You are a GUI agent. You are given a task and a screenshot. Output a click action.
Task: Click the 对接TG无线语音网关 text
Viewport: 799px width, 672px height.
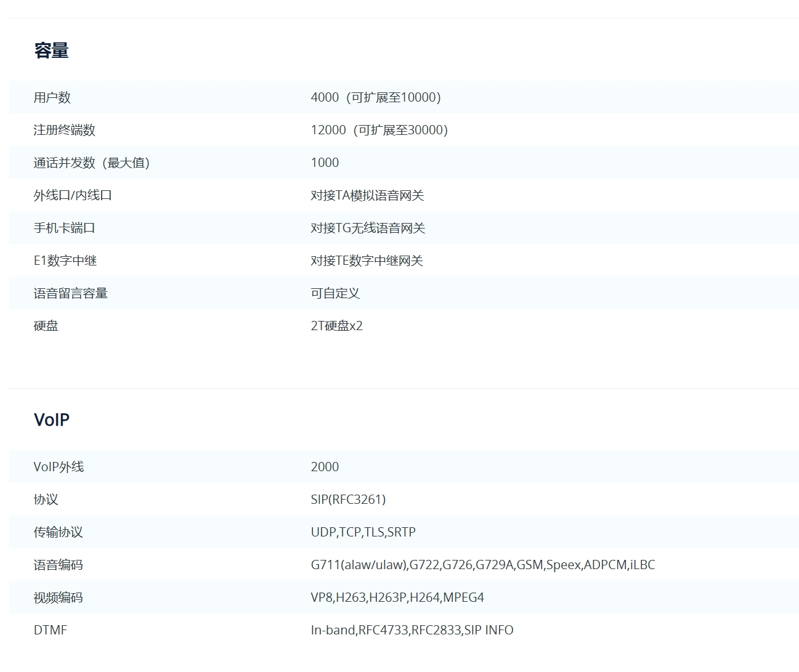(x=368, y=228)
